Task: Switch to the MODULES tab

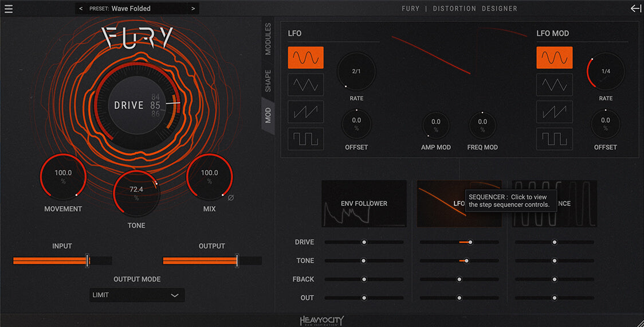Action: click(x=268, y=39)
